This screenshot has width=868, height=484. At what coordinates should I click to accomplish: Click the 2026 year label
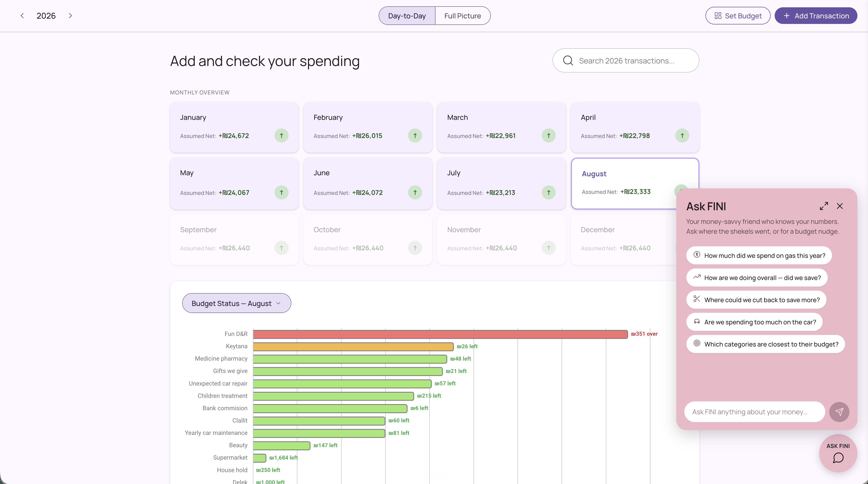point(46,16)
